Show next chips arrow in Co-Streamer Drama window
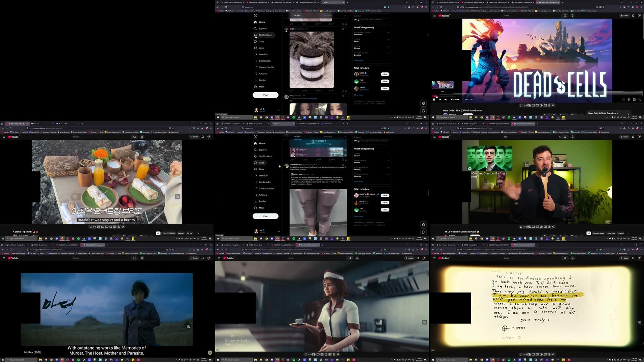Screen dimensions: 644x362 629,233
